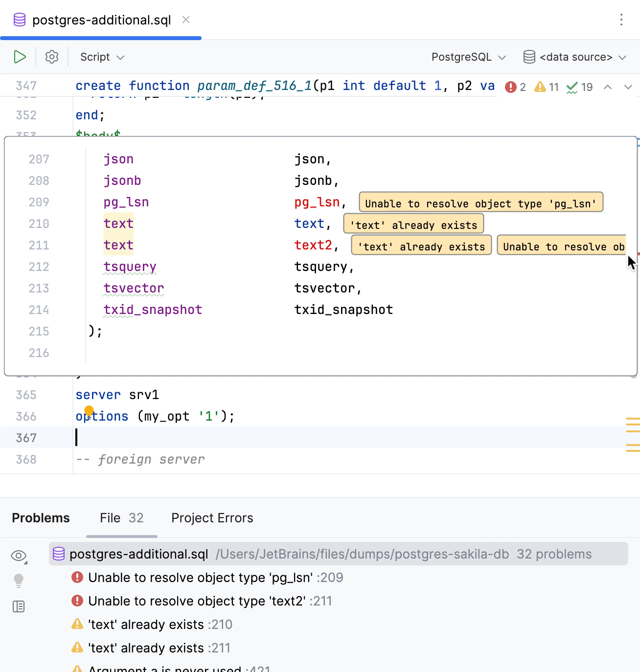Open the Script mode dropdown
Image resolution: width=640 pixels, height=672 pixels.
coord(102,57)
